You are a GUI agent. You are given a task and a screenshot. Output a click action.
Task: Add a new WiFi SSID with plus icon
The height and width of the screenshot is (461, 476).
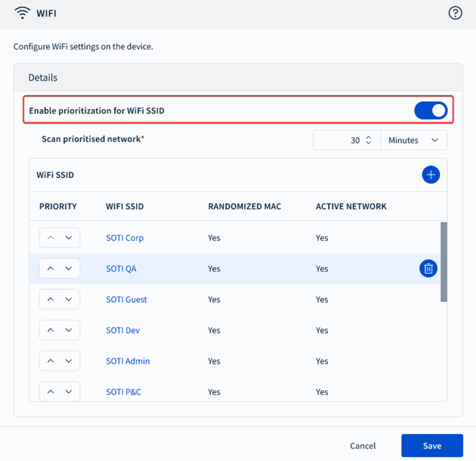[431, 175]
